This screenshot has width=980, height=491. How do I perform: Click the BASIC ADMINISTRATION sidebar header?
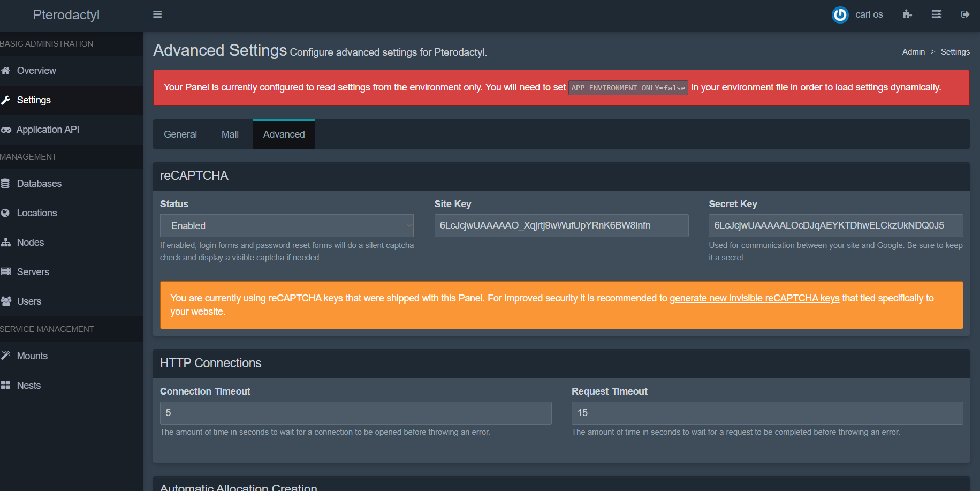[x=47, y=44]
